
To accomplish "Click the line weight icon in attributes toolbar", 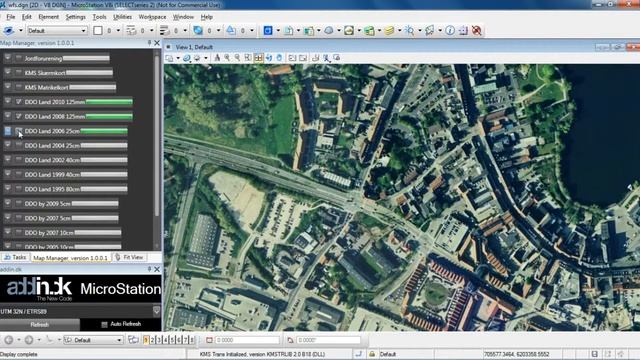I will click(164, 31).
